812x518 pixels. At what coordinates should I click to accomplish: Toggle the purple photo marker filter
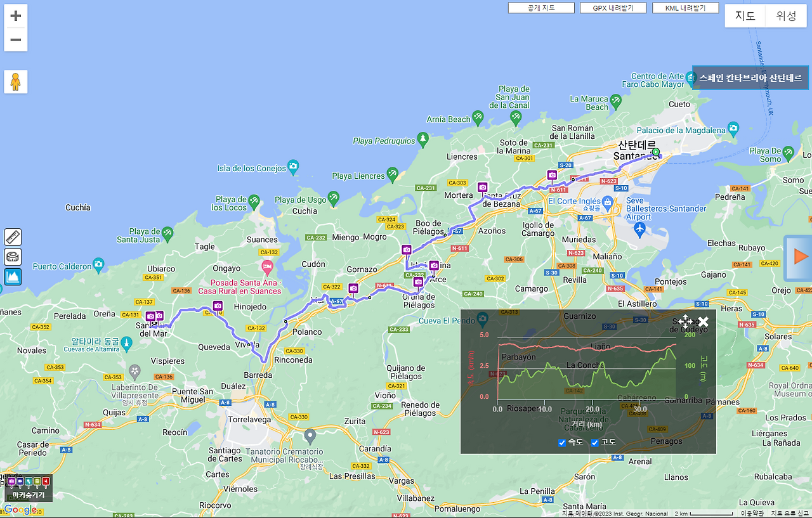[11, 482]
